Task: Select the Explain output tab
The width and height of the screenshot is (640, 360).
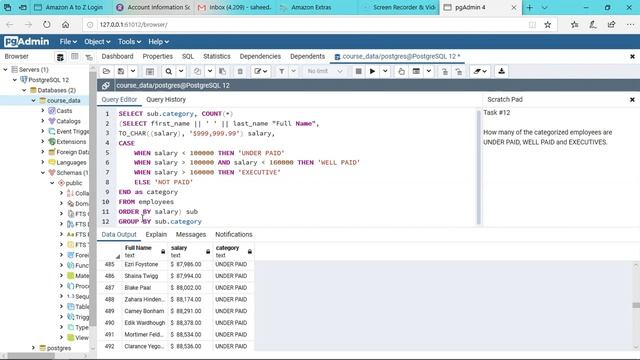Action: 156,235
